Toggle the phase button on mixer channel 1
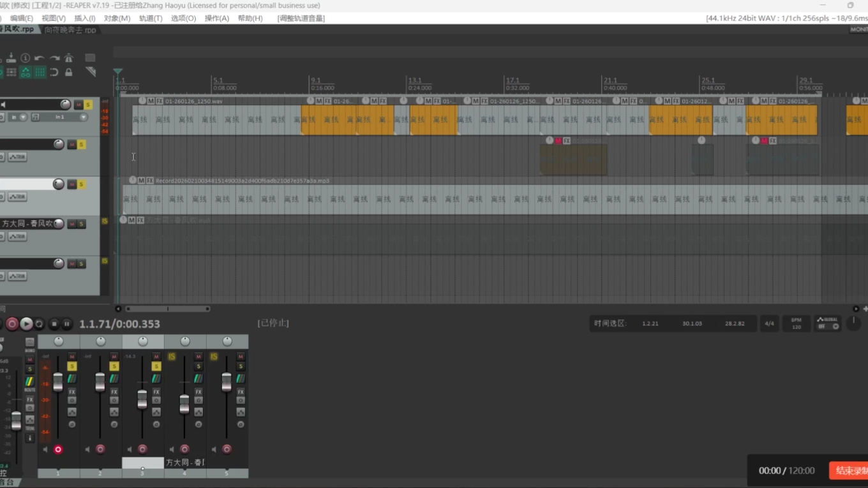This screenshot has width=868, height=488. click(72, 424)
